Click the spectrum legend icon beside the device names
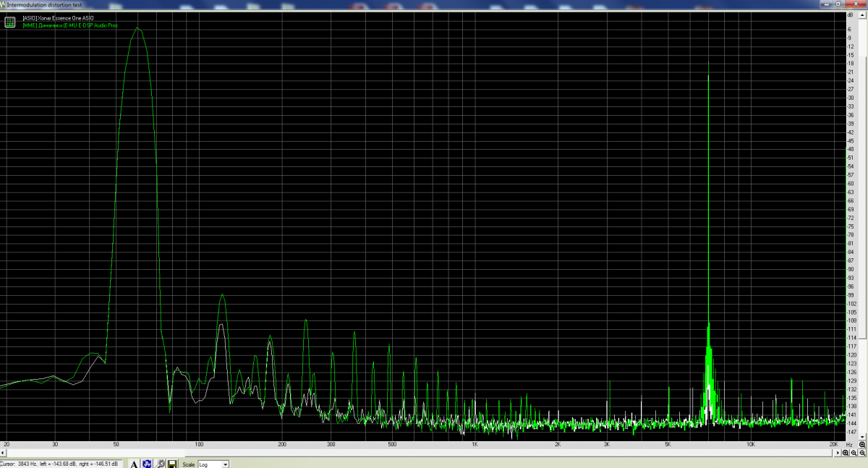This screenshot has height=468, width=868. [9, 22]
